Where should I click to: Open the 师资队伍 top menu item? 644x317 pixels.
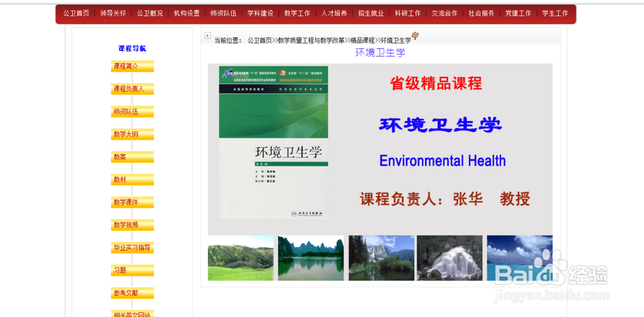click(x=223, y=14)
